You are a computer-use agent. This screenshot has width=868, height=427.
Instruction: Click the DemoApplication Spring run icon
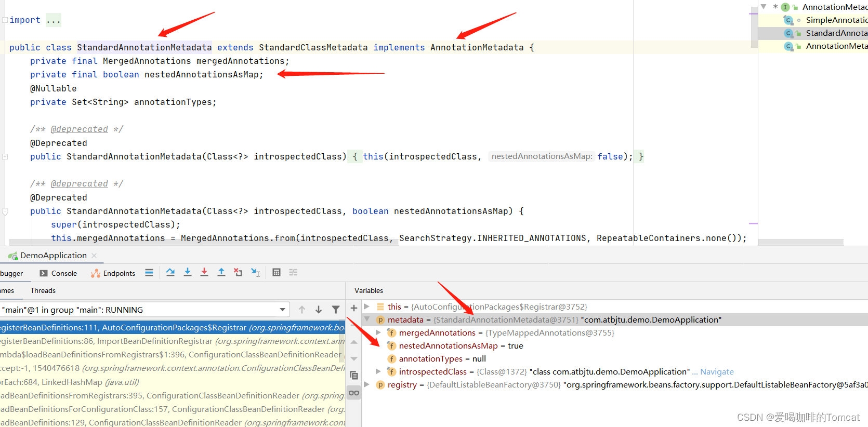tap(13, 256)
